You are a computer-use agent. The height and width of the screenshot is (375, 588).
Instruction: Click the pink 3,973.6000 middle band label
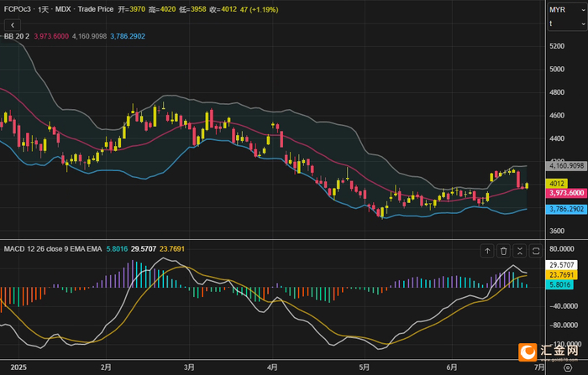pos(565,193)
